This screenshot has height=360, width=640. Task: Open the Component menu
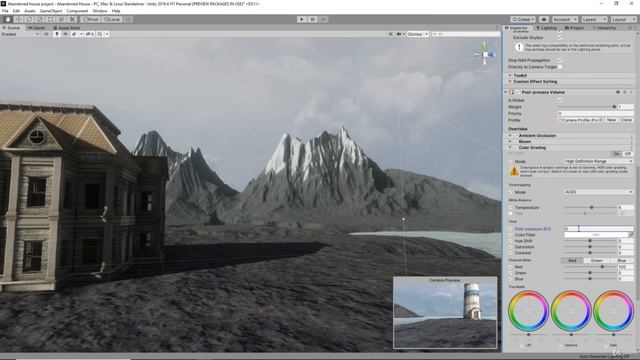pos(77,11)
